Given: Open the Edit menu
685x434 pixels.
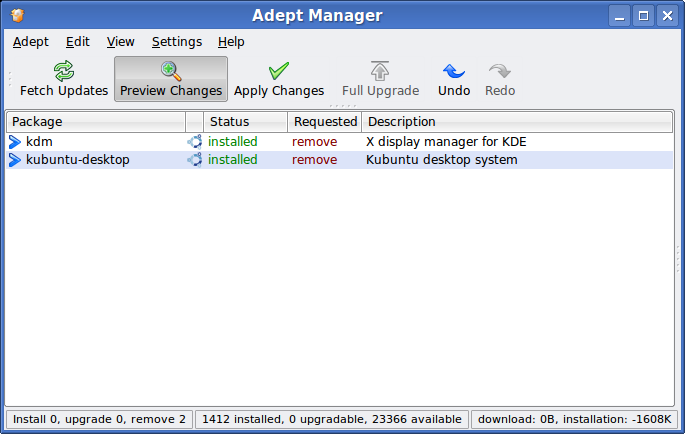Looking at the screenshot, I should point(77,42).
